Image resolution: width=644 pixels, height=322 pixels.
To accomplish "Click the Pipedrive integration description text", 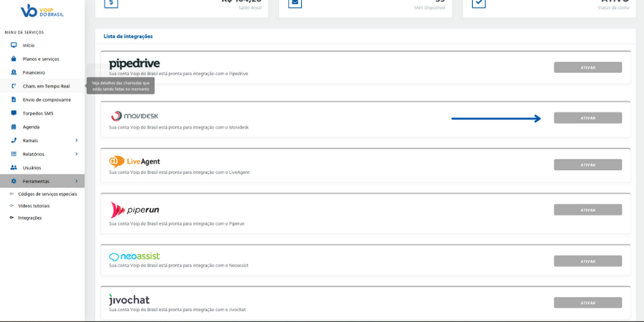I will [179, 74].
